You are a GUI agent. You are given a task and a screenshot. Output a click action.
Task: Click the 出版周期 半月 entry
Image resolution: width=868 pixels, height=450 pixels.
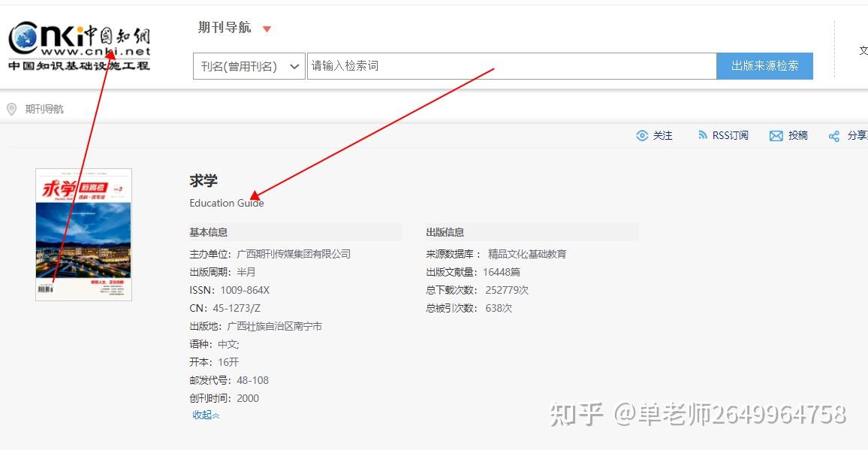pos(222,272)
